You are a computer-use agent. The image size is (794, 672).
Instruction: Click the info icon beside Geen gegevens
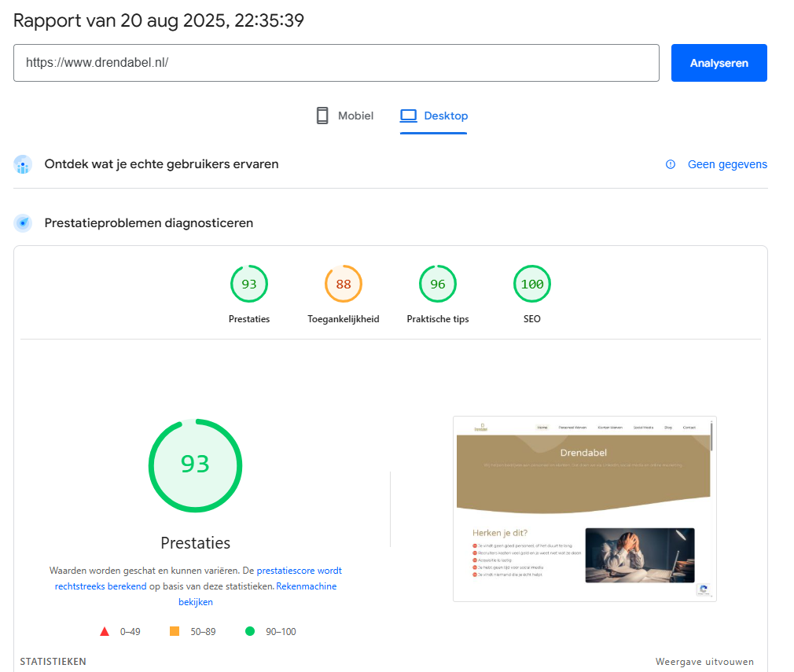(671, 164)
